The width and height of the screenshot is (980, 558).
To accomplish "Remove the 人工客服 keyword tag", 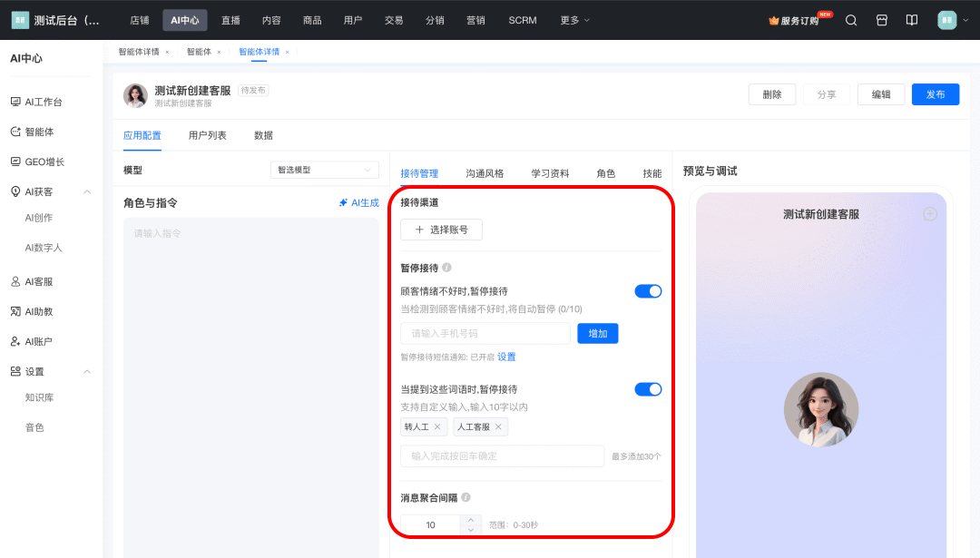I will click(498, 426).
